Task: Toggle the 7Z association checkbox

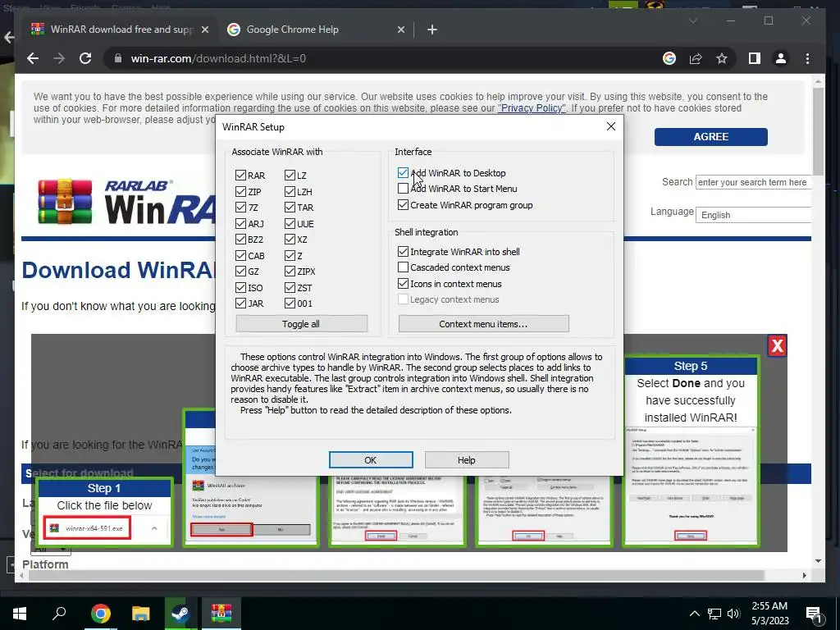Action: tap(240, 208)
